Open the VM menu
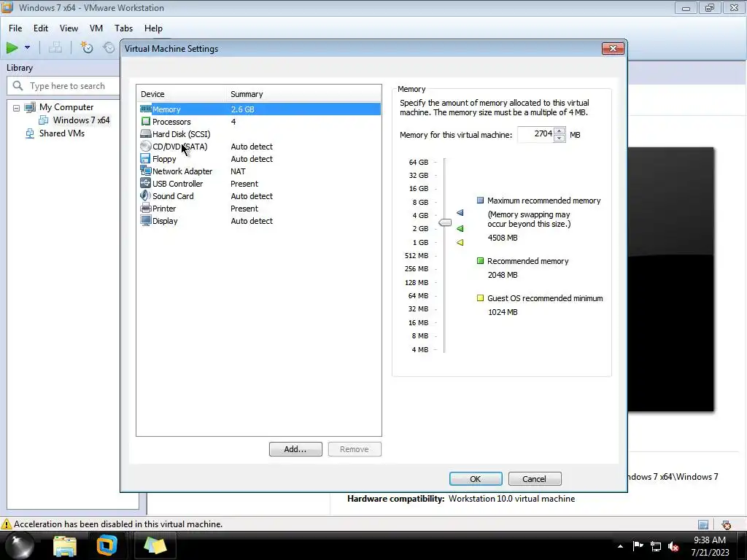The image size is (747, 560). 96,28
